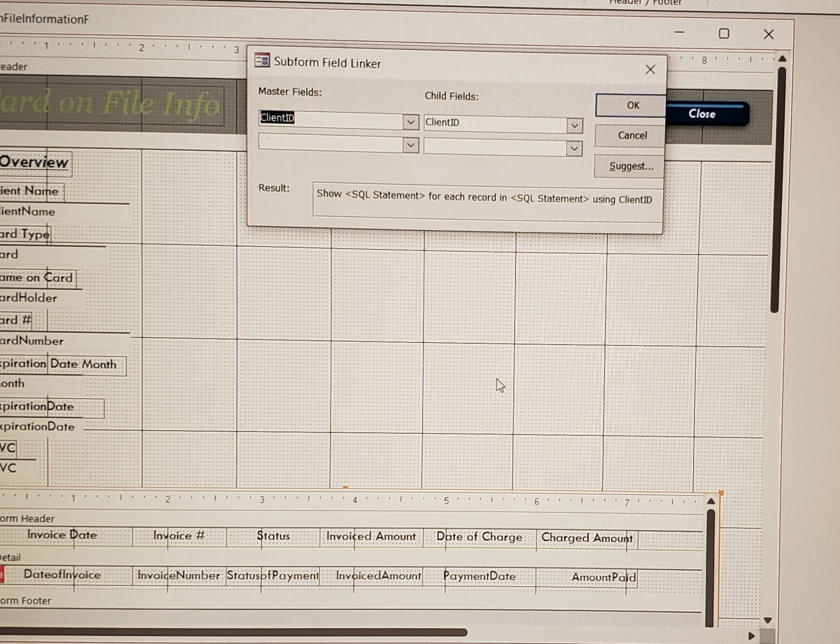Click the main form scroll up arrow
840x644 pixels.
pyautogui.click(x=782, y=58)
